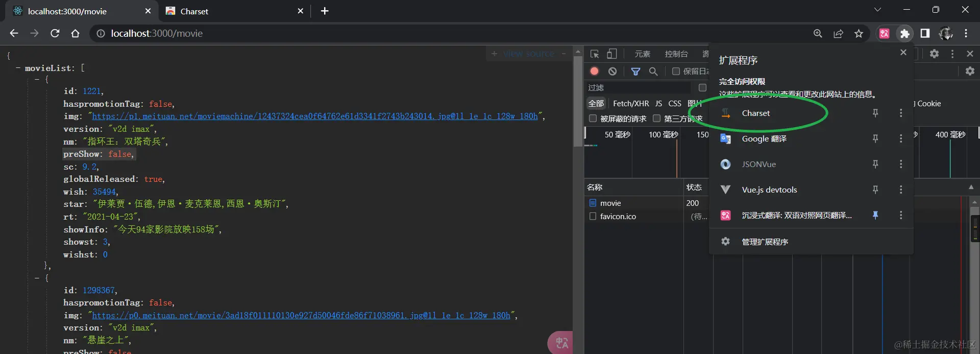Open network settings gear at right
980x354 pixels.
970,71
